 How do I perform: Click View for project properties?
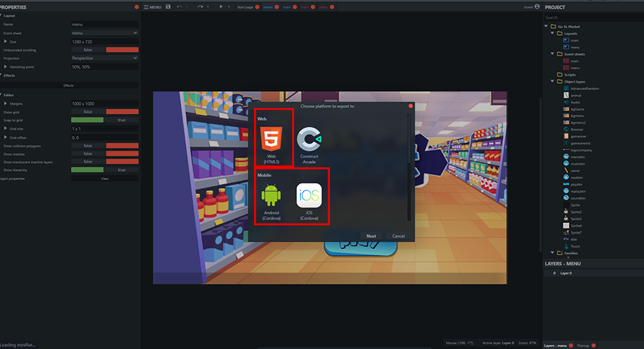pyautogui.click(x=104, y=179)
